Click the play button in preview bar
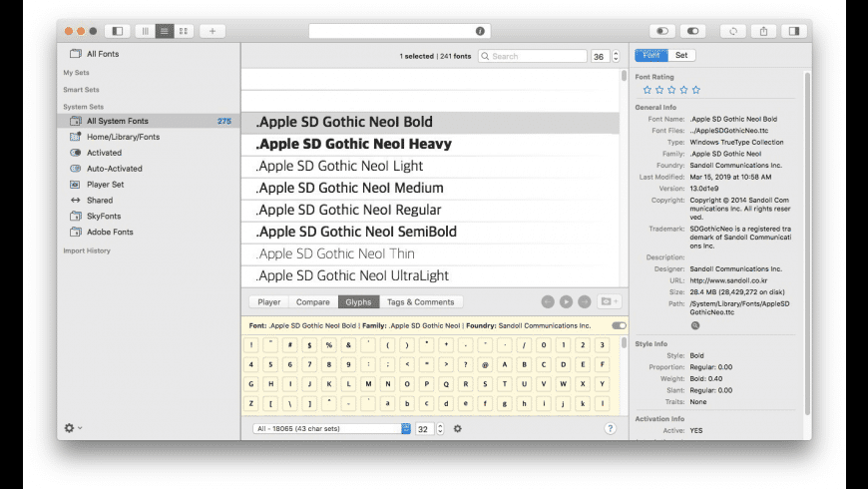 [x=566, y=301]
